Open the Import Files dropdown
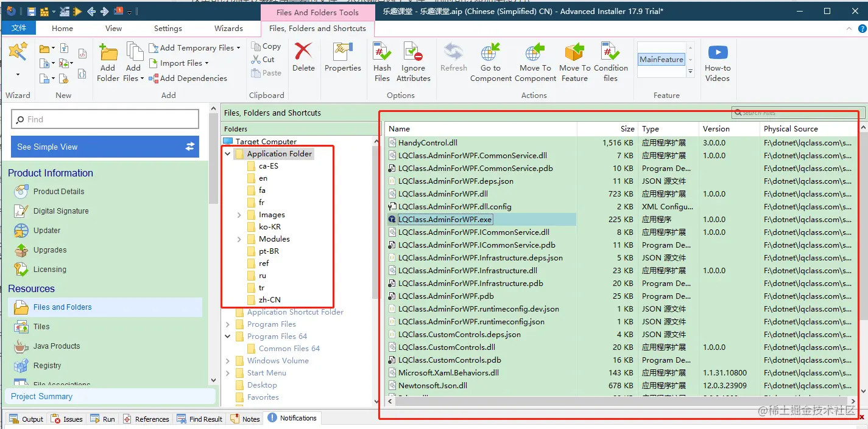The image size is (868, 429). click(x=206, y=63)
